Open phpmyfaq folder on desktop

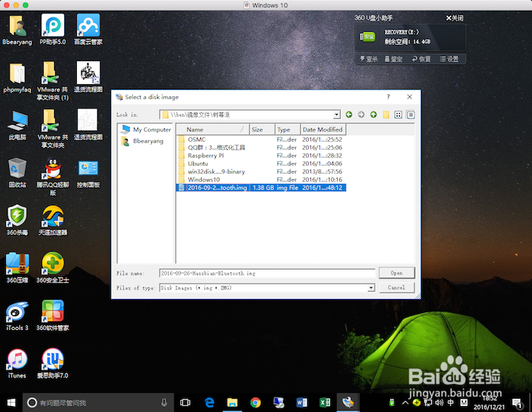click(17, 78)
